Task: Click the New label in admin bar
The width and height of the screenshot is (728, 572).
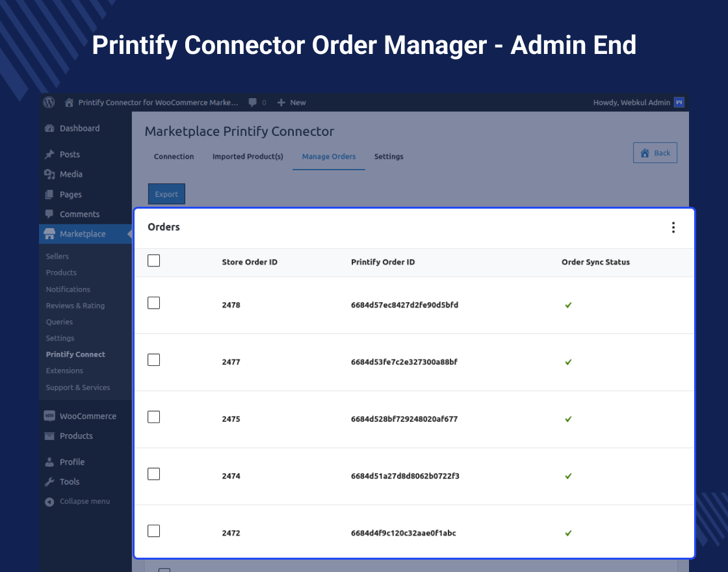Action: 298,103
